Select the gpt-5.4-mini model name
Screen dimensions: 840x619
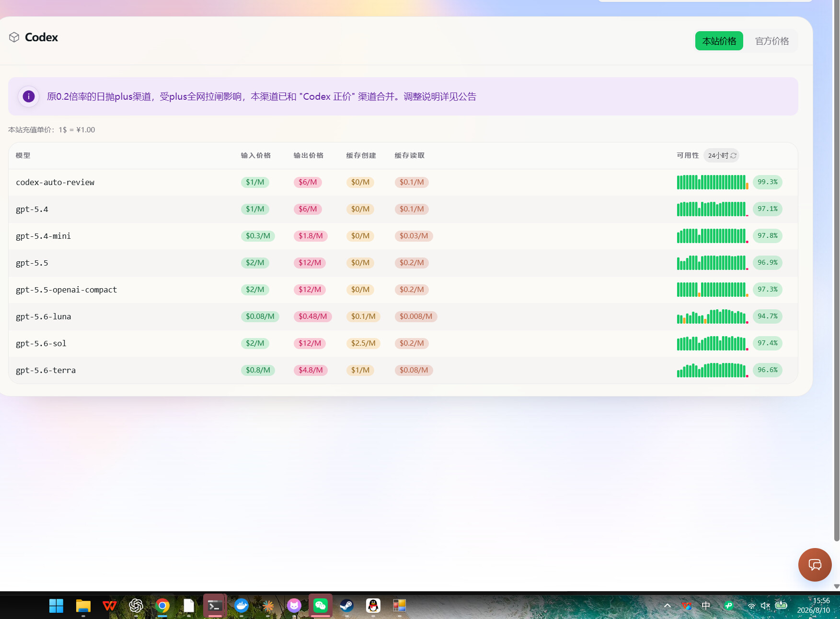click(44, 236)
